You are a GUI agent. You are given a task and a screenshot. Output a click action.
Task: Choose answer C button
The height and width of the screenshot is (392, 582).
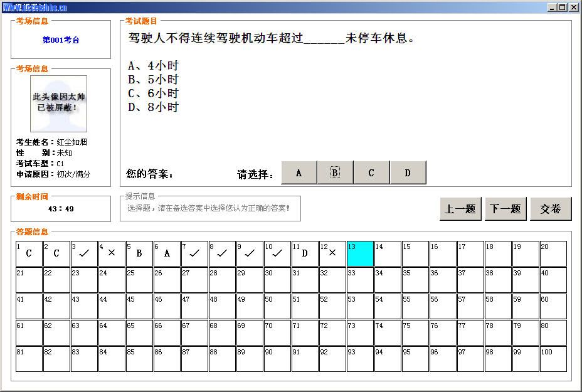(371, 172)
